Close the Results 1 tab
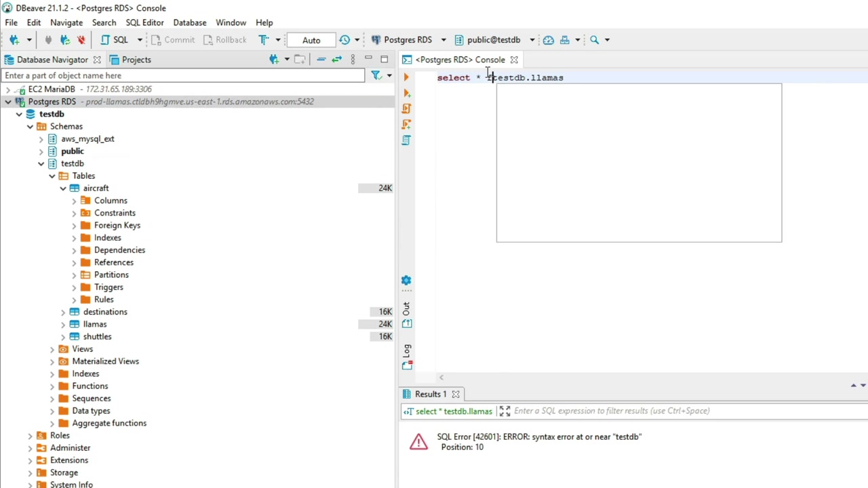 click(x=456, y=394)
